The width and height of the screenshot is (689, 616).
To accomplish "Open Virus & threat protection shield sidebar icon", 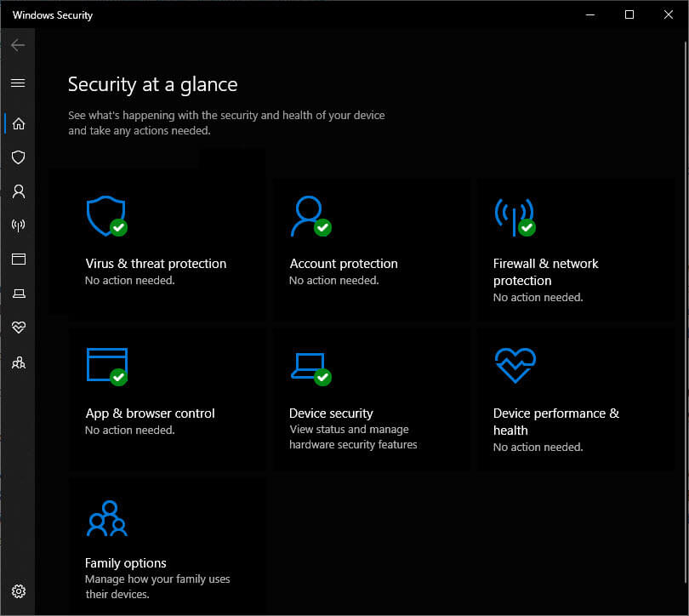I will [18, 157].
